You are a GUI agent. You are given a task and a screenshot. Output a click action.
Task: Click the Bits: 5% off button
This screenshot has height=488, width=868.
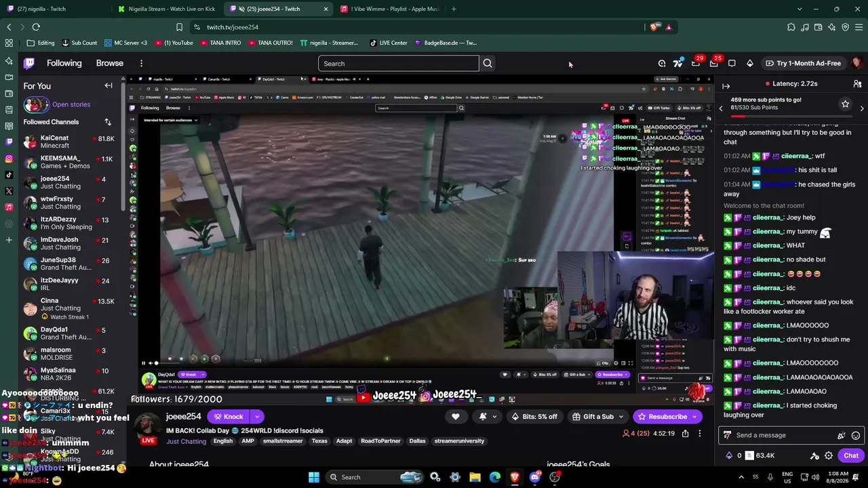click(534, 417)
